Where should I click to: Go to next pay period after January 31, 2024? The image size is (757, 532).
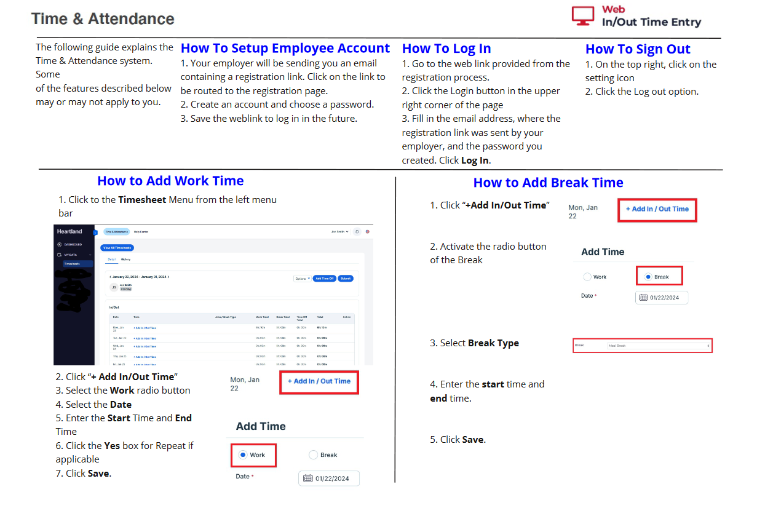[168, 277]
